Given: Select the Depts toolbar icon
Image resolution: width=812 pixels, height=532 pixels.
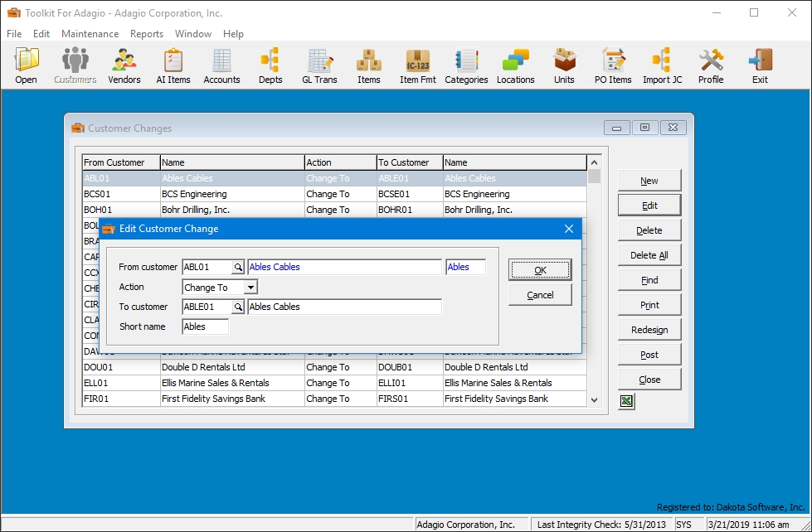Looking at the screenshot, I should click(270, 65).
